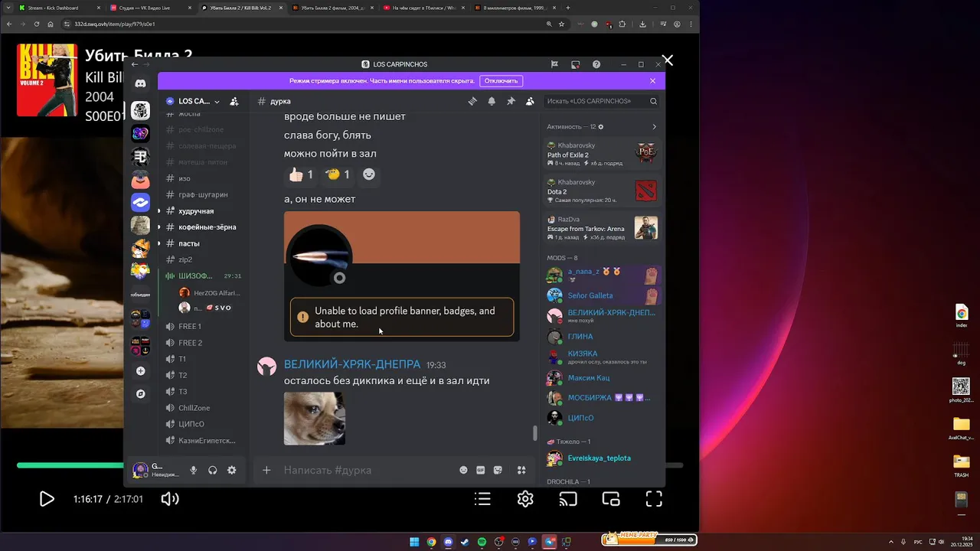This screenshot has width=980, height=551.
Task: Open Discord user settings gear
Action: tap(232, 470)
